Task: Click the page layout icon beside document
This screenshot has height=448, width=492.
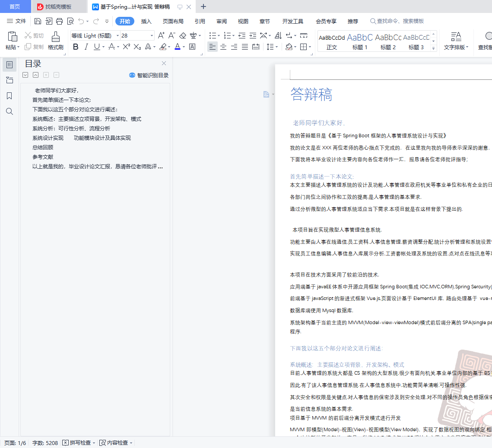Action: pos(267,95)
